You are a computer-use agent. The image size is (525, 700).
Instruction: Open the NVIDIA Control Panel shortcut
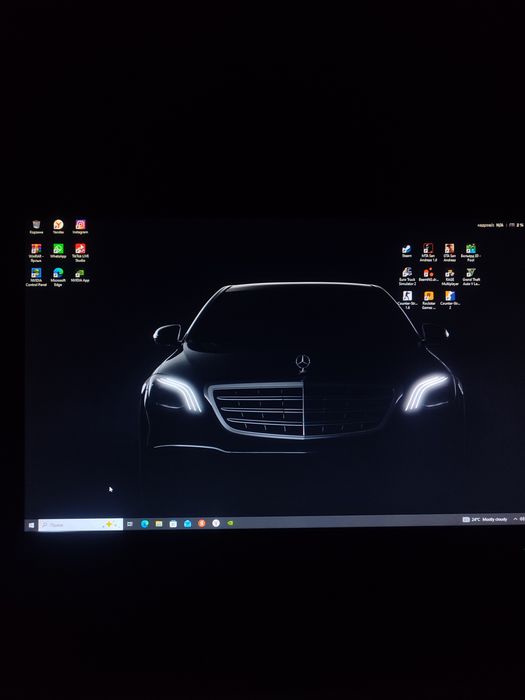[x=36, y=277]
